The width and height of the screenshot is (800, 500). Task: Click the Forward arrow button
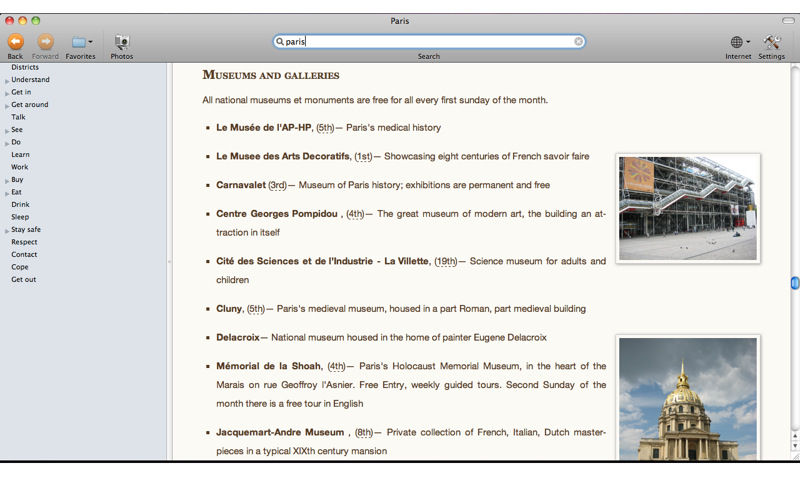[x=45, y=41]
